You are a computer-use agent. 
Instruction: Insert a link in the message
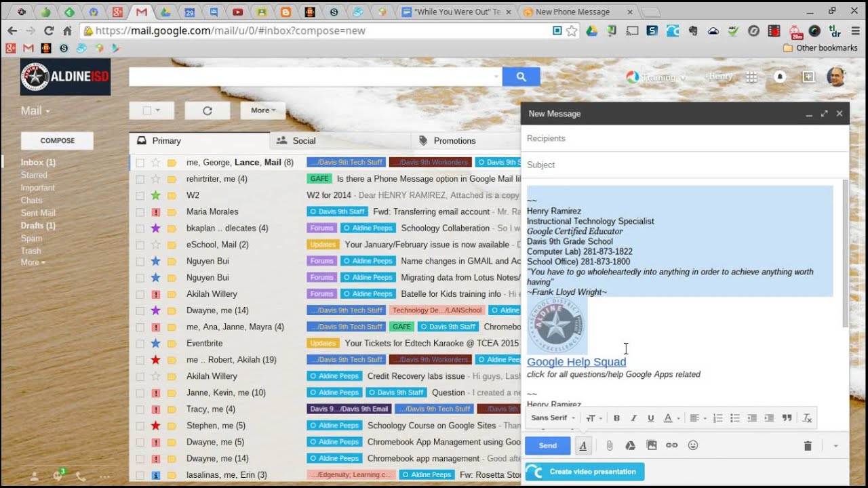pyautogui.click(x=672, y=445)
